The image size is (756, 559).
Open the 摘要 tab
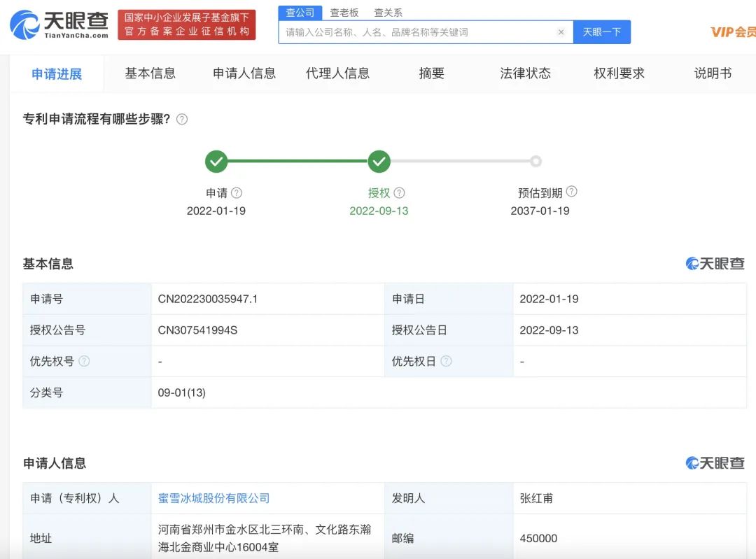431,73
